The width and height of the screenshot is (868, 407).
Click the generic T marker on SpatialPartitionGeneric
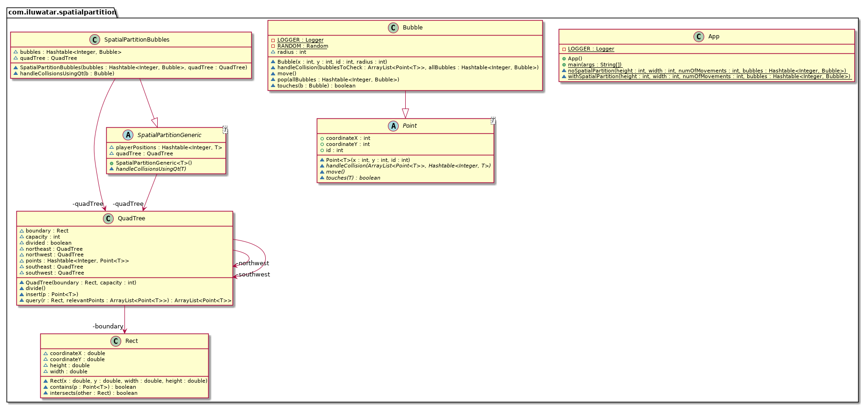225,130
